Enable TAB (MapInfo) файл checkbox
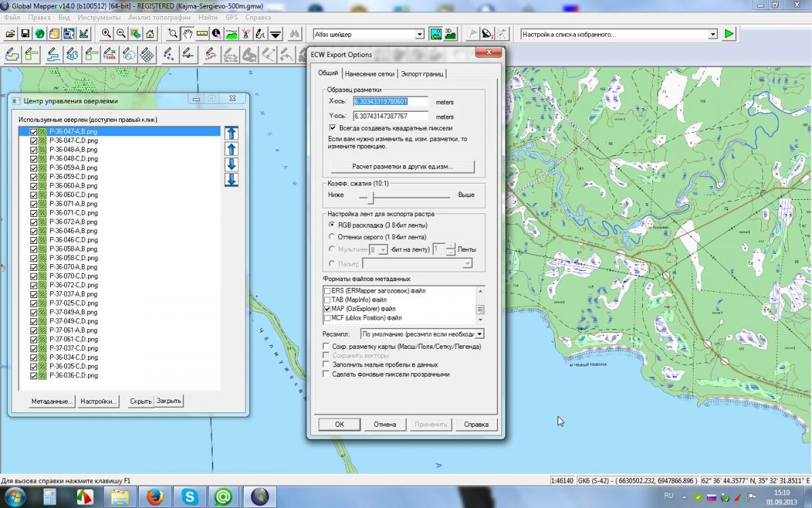Viewport: 812px width, 508px height. tap(328, 299)
